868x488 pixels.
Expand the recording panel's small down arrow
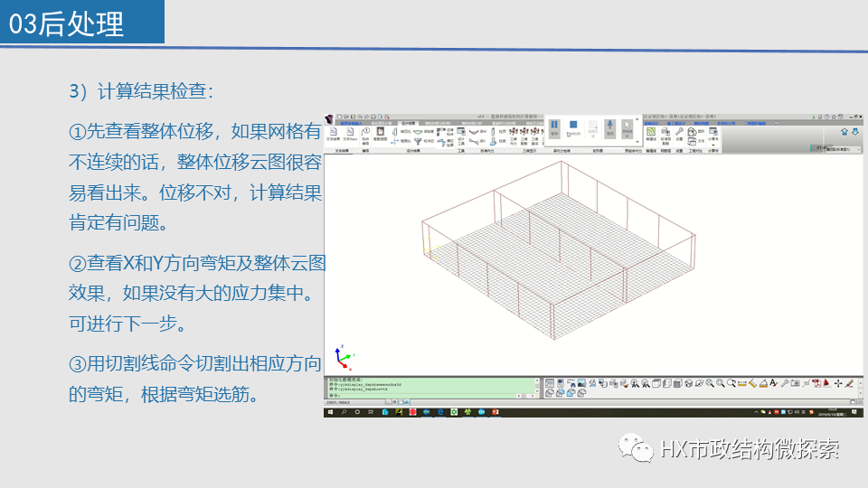[x=637, y=142]
